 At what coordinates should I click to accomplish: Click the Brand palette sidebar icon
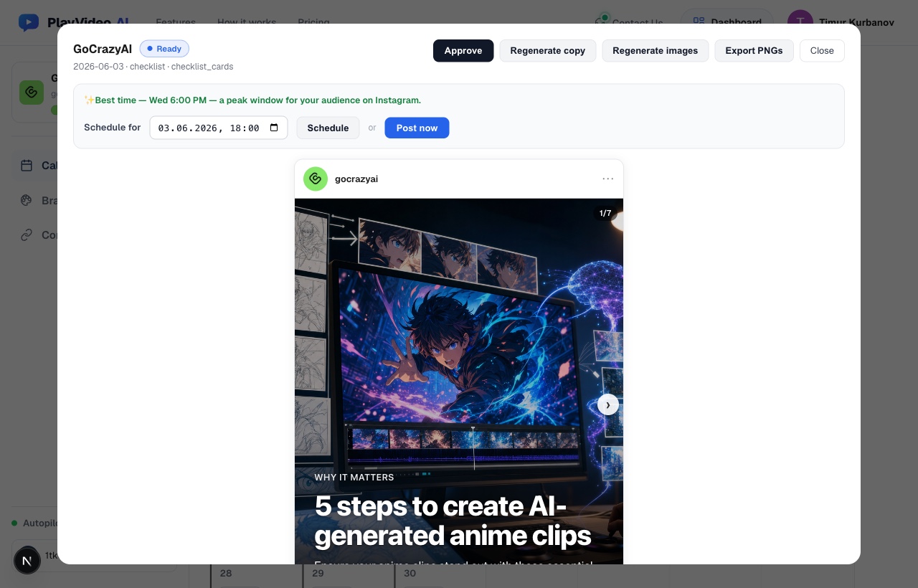coord(27,200)
